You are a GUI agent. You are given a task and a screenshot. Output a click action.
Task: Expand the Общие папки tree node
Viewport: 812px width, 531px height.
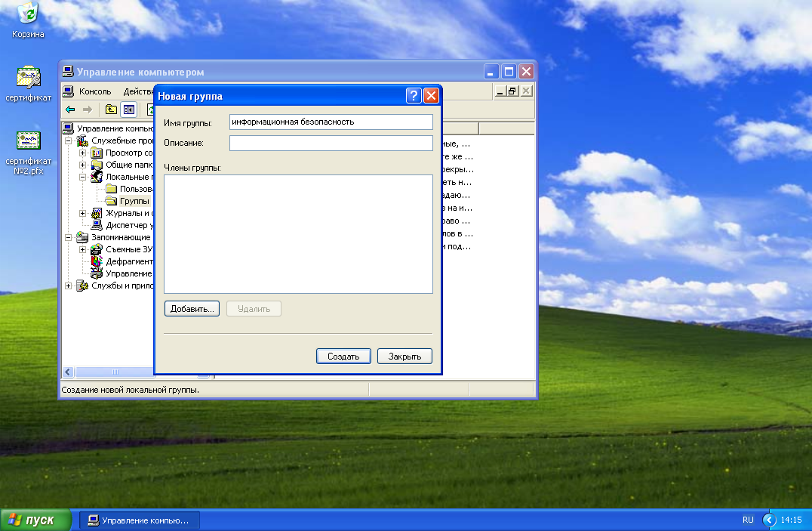(82, 165)
